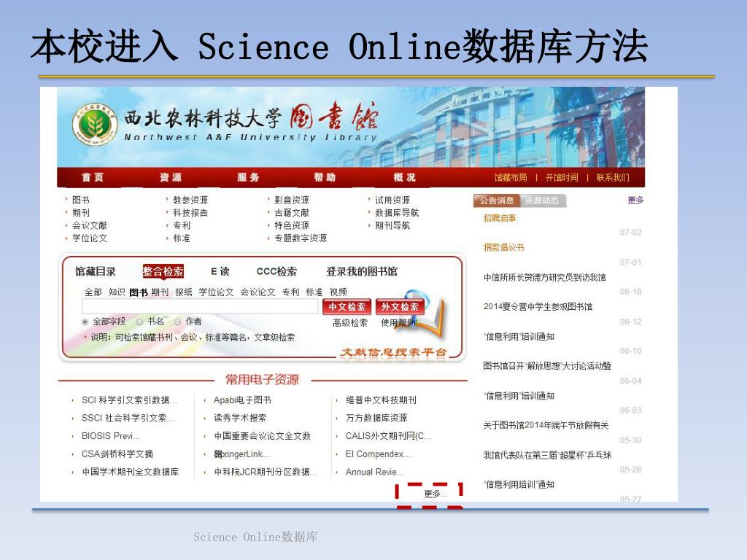Select the 全部字段 radio button
Image resolution: width=747 pixels, height=560 pixels.
tap(85, 322)
